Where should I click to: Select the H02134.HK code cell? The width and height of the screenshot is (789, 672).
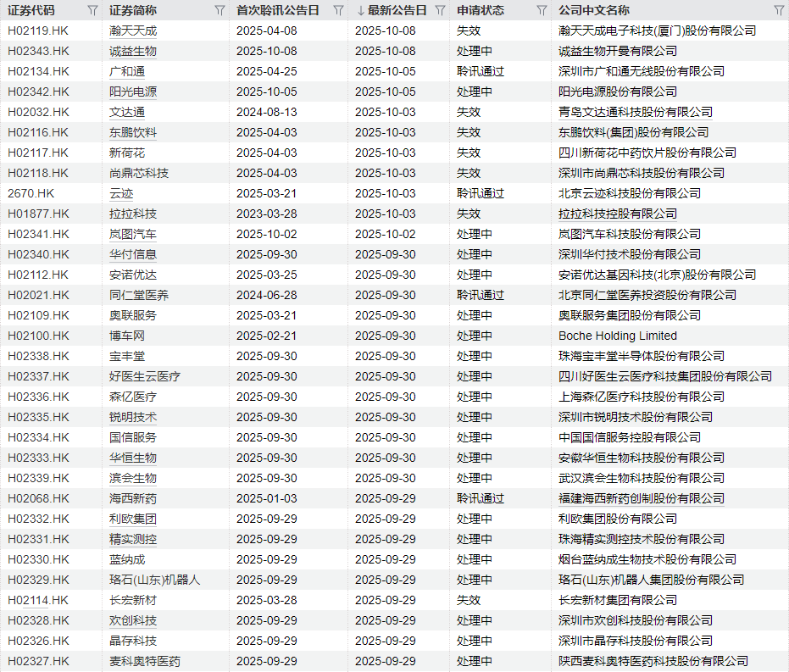coord(38,71)
